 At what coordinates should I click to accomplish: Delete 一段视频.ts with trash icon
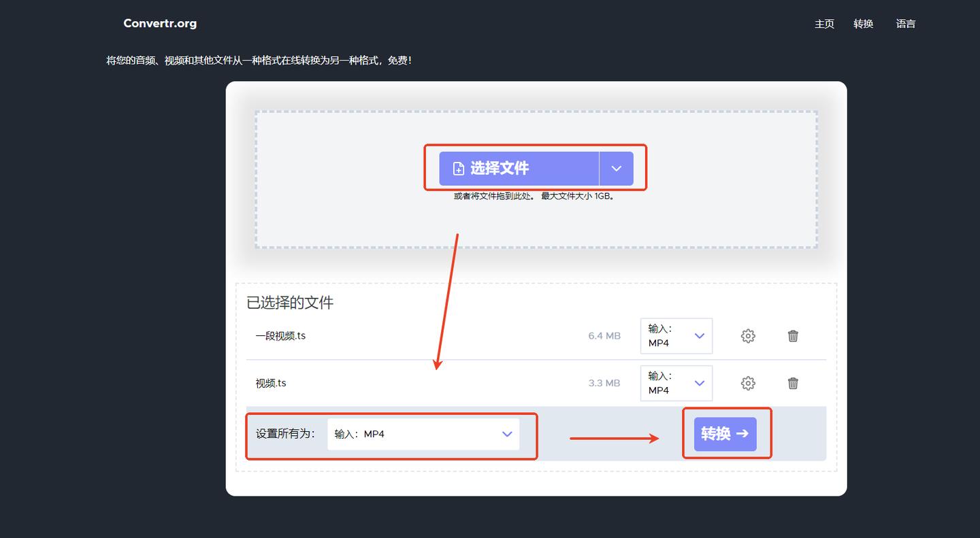coord(793,336)
